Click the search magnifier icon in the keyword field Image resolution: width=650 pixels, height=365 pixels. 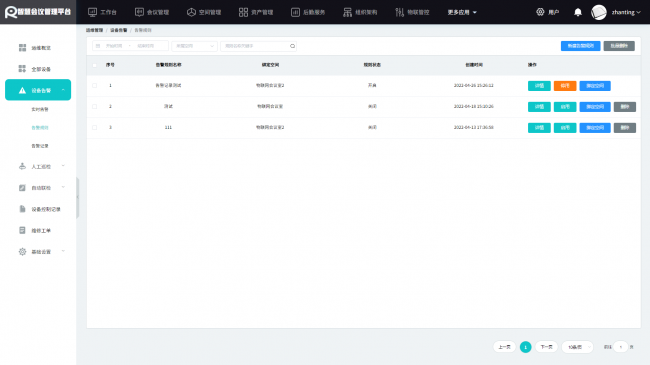[292, 46]
